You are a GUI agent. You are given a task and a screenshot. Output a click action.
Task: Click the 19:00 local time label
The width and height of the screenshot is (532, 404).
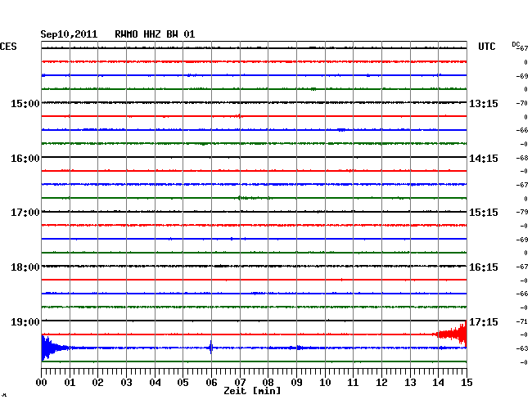click(25, 321)
